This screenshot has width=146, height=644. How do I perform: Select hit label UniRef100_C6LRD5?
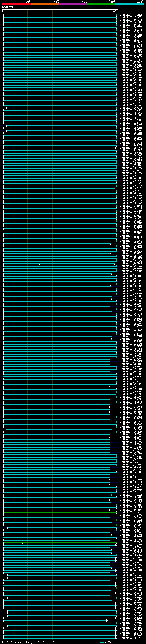pos(131,306)
